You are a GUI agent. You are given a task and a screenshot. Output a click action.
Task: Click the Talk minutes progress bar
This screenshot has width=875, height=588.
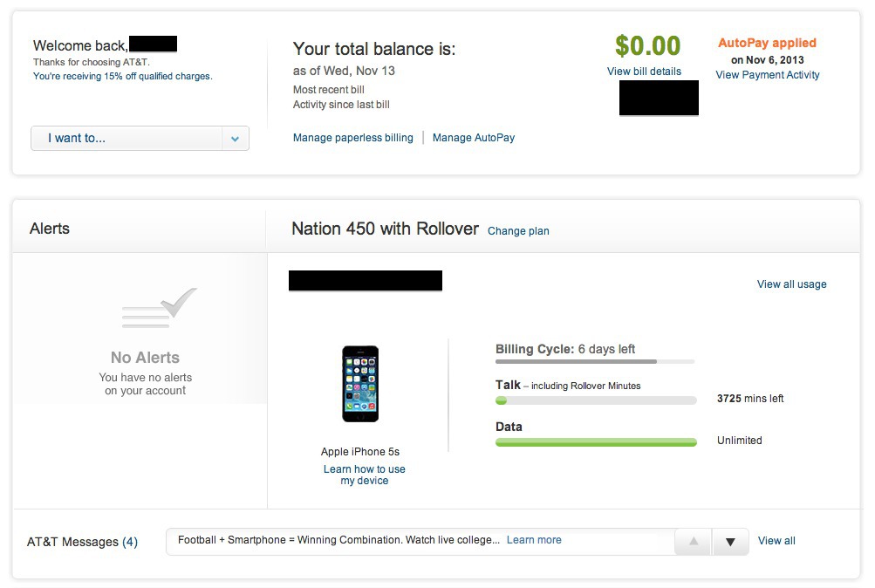pos(596,400)
